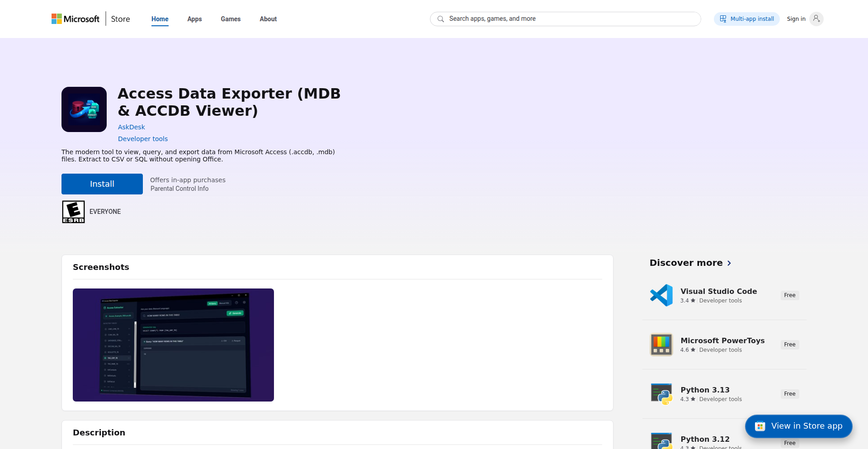Open the Games section

click(231, 19)
